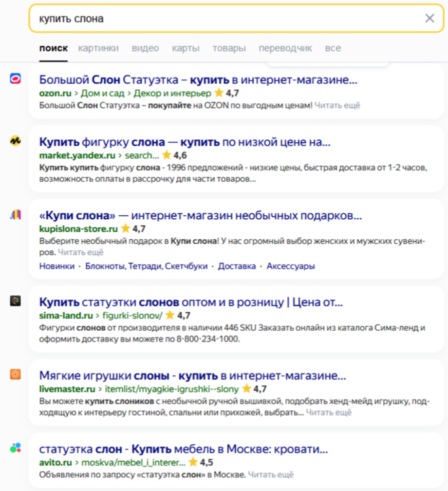Expand Читать ещё in the livemaster snippet
The image size is (448, 491).
pyautogui.click(x=329, y=413)
